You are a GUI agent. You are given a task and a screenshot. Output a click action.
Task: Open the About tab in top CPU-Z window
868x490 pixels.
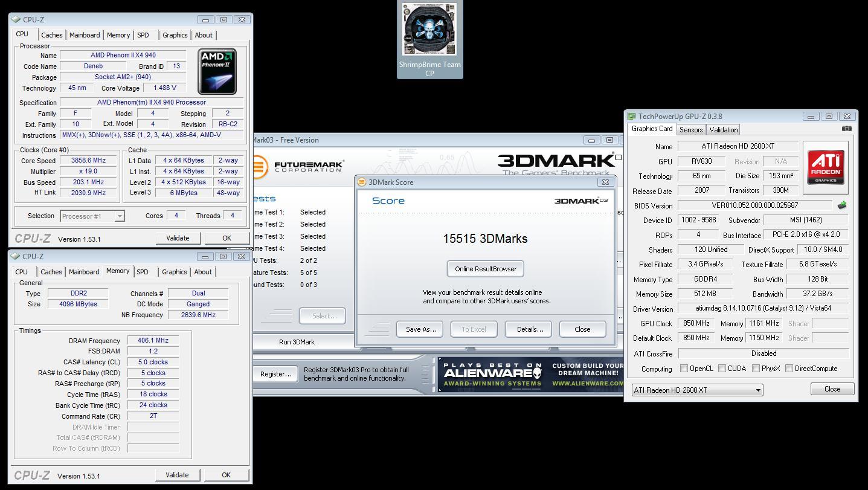click(x=204, y=35)
